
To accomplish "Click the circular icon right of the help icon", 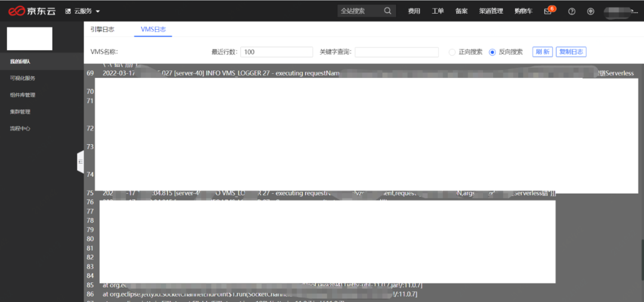I will click(590, 11).
